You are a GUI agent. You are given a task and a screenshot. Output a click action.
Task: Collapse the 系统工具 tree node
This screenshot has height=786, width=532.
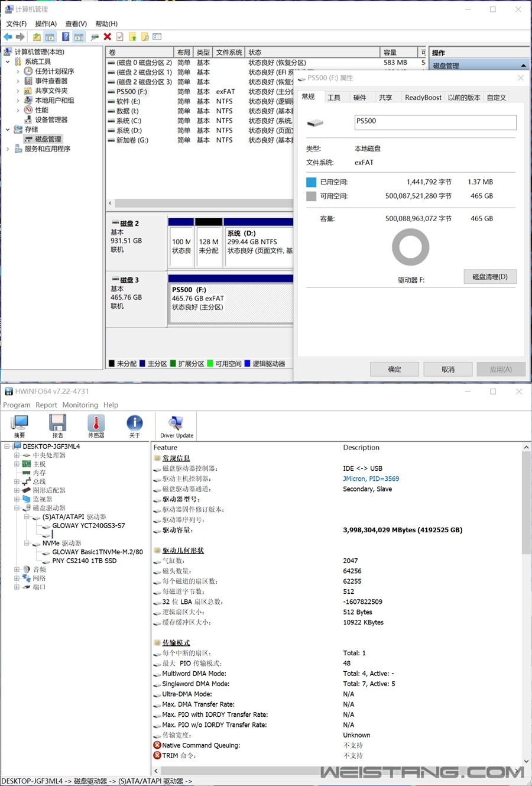click(x=8, y=62)
